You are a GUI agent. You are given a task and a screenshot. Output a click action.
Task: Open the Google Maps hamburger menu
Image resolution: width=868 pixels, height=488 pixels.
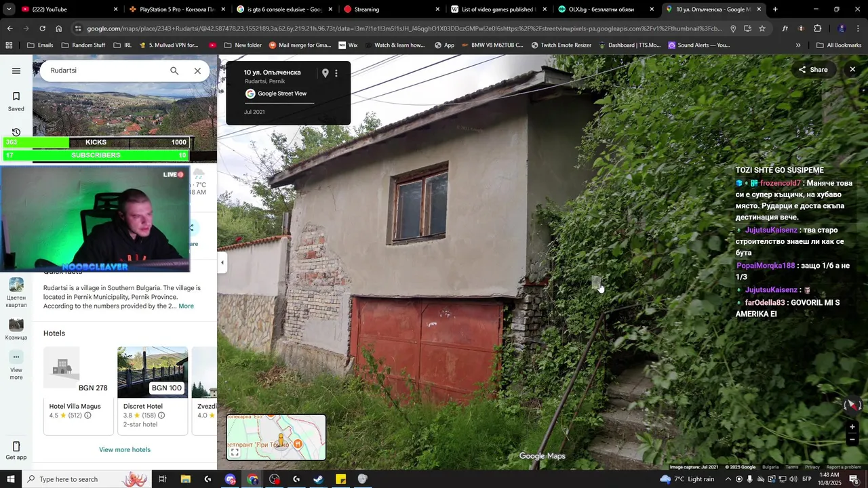(x=16, y=71)
